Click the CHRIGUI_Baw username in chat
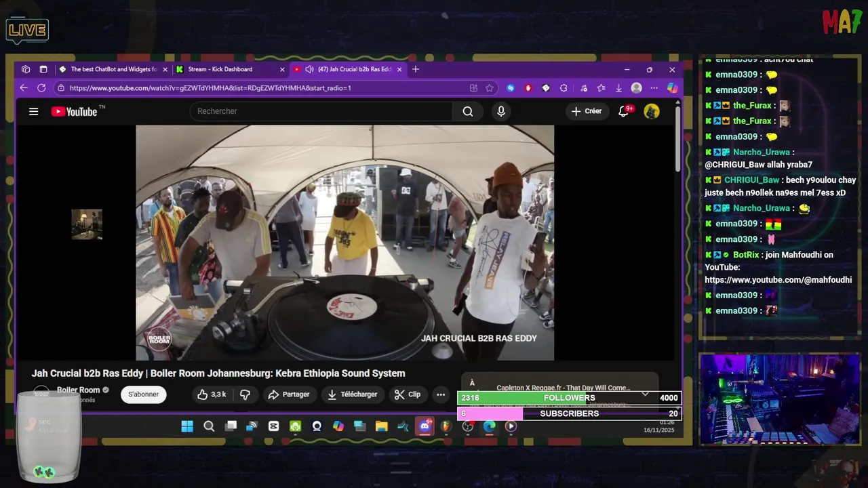The width and height of the screenshot is (868, 488). tap(751, 180)
